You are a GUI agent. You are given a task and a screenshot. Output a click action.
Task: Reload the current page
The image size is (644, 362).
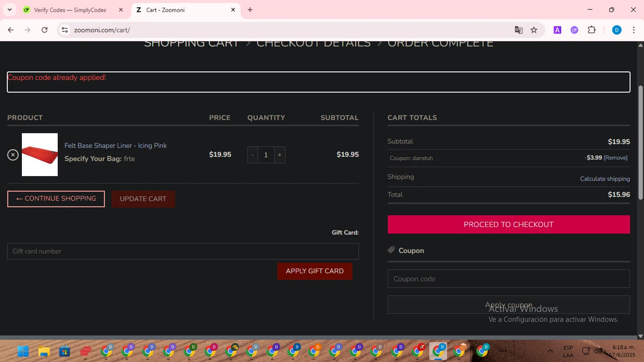45,30
